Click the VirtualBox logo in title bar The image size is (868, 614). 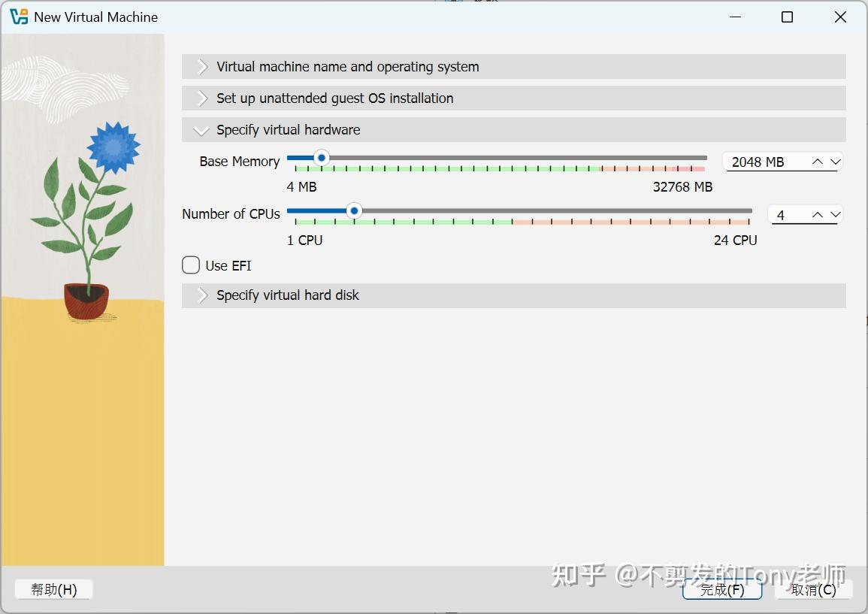(20, 17)
